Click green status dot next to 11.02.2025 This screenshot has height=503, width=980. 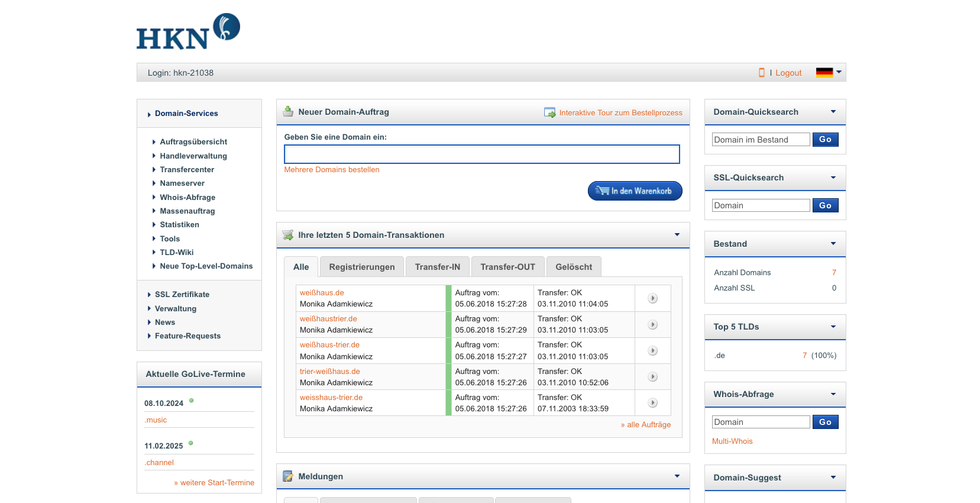(191, 443)
